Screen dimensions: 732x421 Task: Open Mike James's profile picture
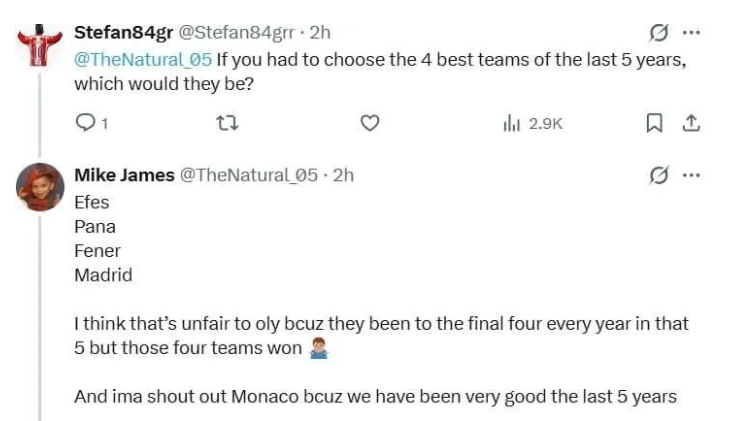pyautogui.click(x=41, y=187)
